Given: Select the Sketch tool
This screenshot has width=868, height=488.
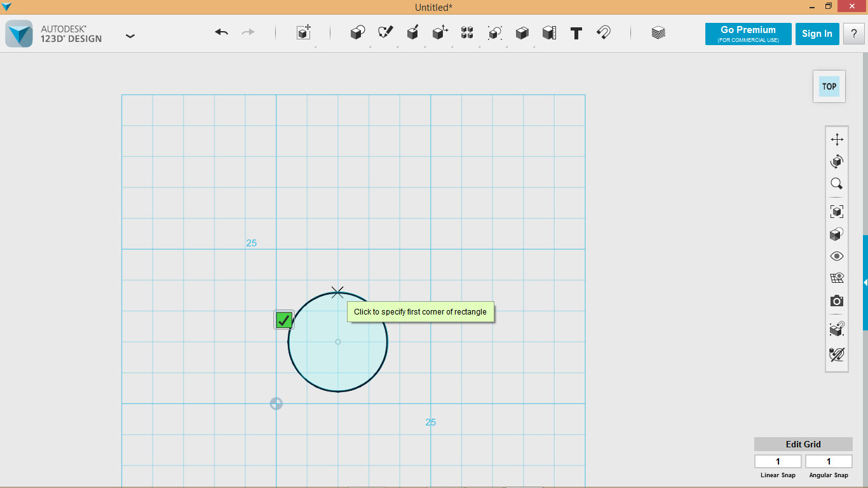Looking at the screenshot, I should (x=384, y=33).
